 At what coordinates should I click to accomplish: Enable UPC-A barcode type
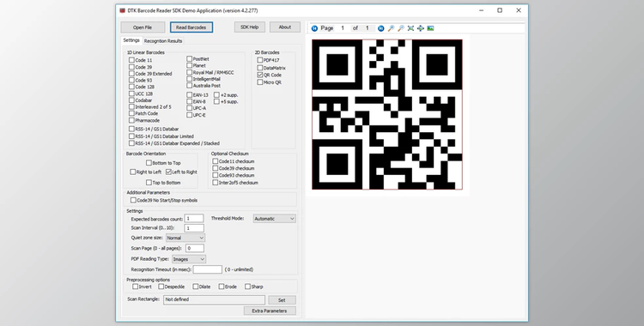click(190, 108)
